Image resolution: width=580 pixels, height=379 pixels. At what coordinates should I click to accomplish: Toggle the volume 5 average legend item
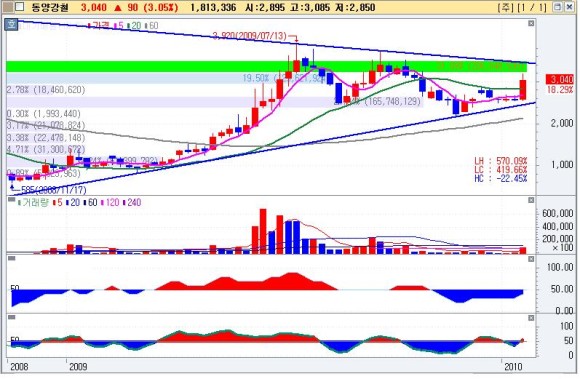[x=58, y=202]
